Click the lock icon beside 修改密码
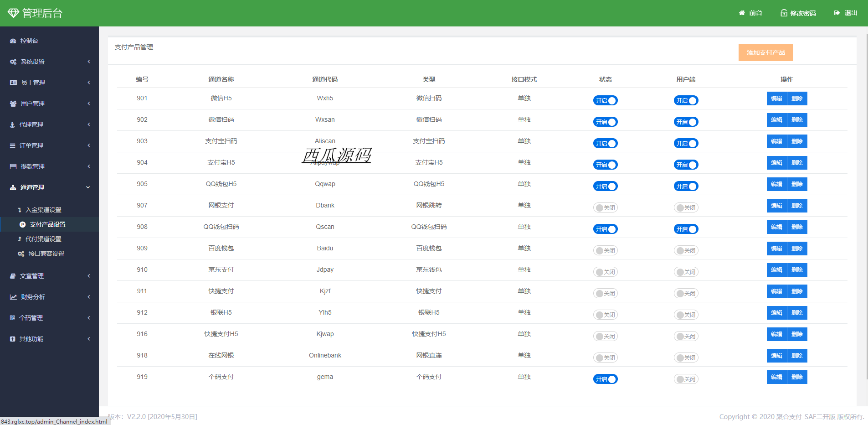The image size is (868, 425). tap(784, 13)
